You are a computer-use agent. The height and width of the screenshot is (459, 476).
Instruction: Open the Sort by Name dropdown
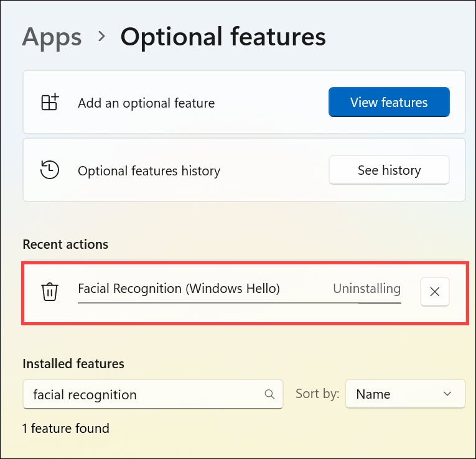point(405,394)
